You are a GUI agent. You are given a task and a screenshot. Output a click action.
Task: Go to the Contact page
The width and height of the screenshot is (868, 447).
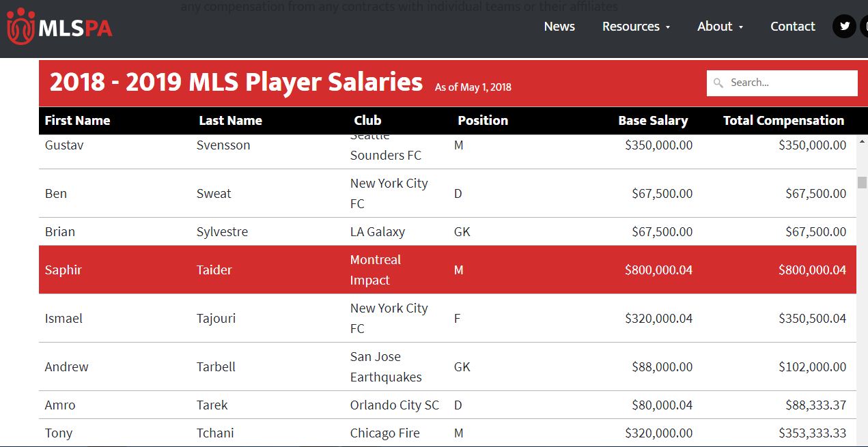coord(792,27)
